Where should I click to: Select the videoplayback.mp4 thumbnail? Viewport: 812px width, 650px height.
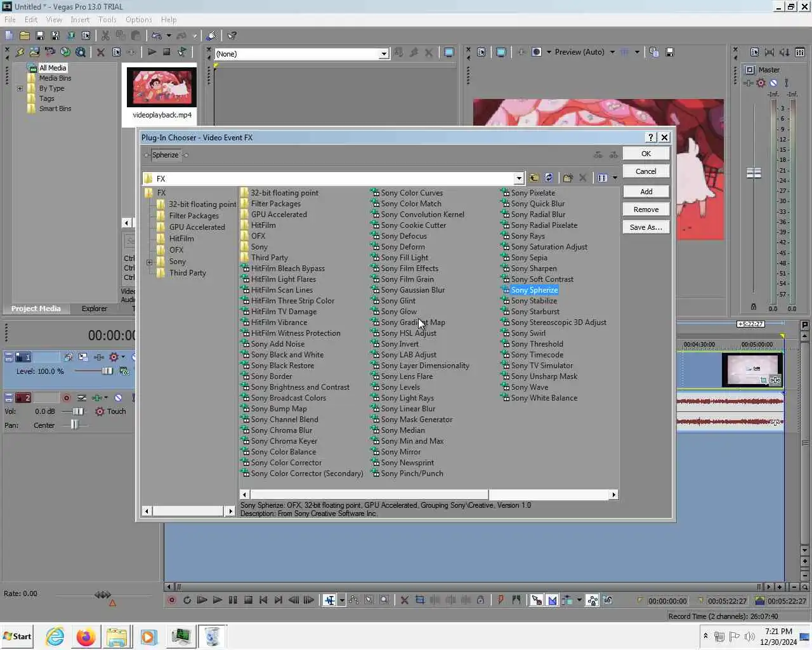(162, 87)
